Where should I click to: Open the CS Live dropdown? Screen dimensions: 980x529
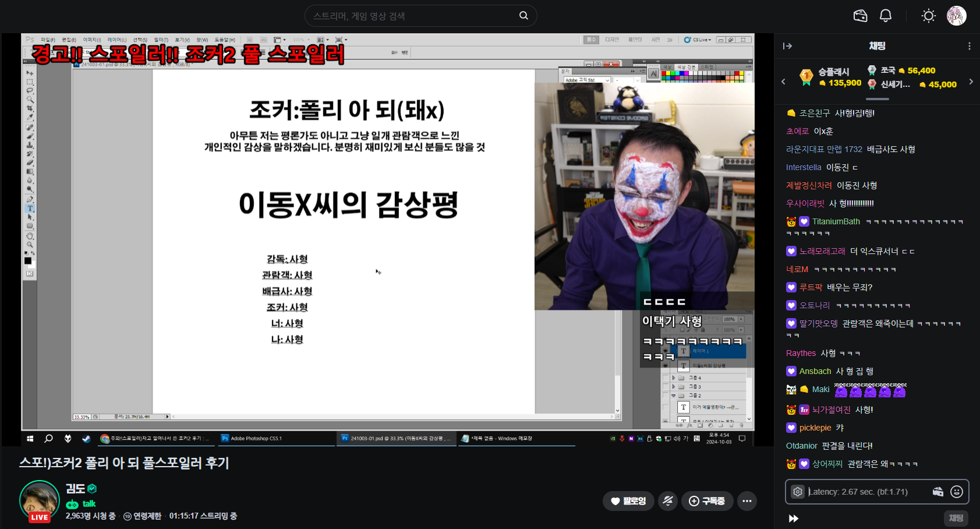click(697, 40)
